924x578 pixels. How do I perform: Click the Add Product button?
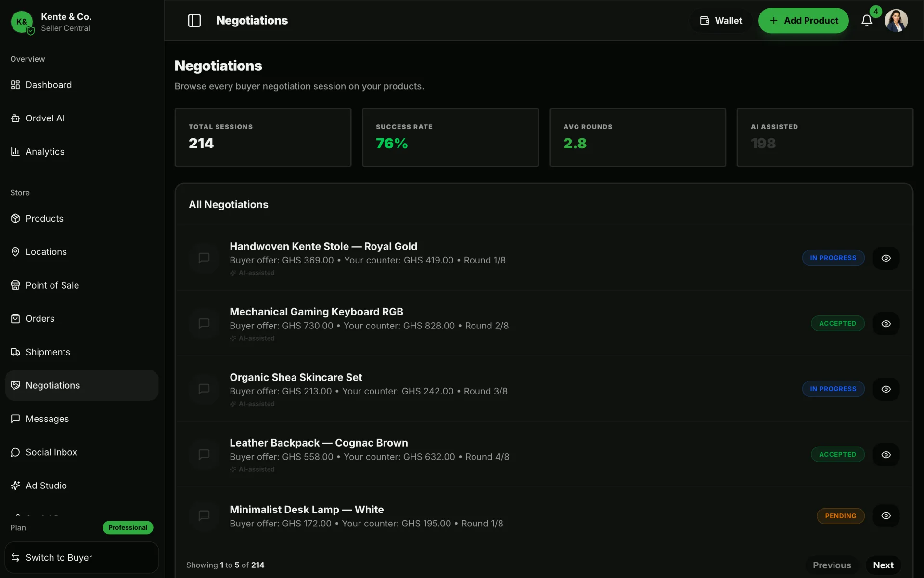[x=803, y=21]
